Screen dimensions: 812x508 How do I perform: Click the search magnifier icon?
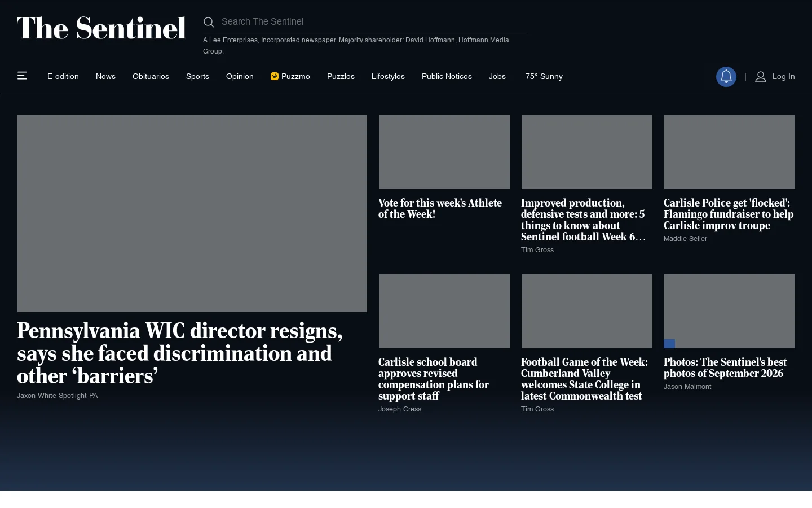[x=209, y=22]
